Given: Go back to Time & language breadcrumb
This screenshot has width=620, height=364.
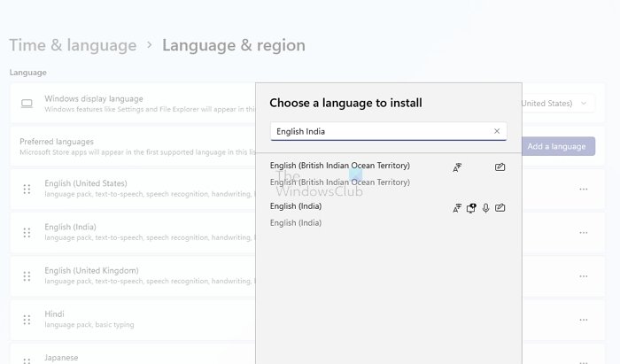Looking at the screenshot, I should click(73, 45).
